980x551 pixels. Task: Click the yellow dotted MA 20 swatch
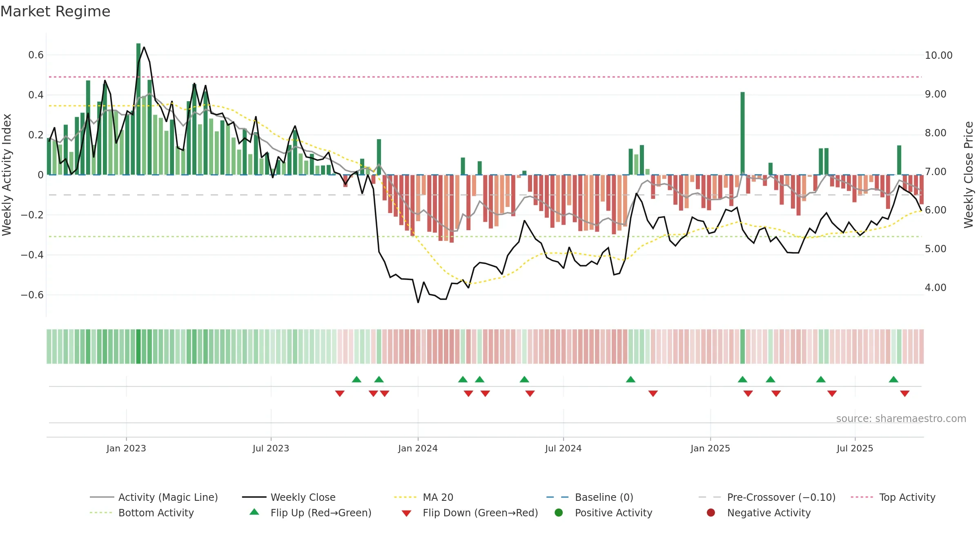click(405, 497)
